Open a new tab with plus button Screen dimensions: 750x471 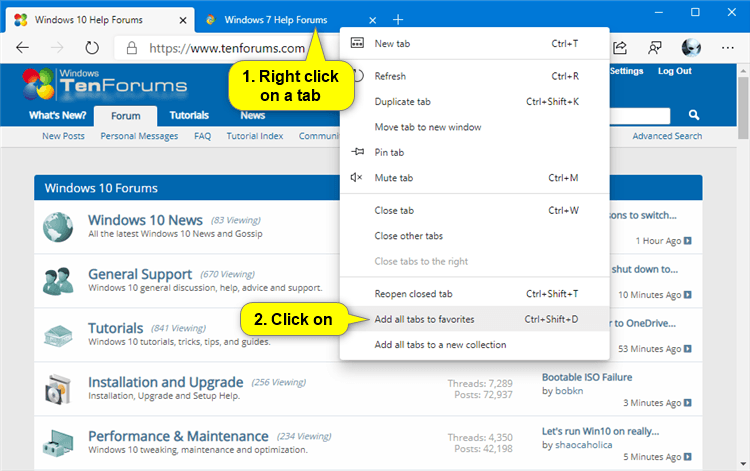point(398,20)
